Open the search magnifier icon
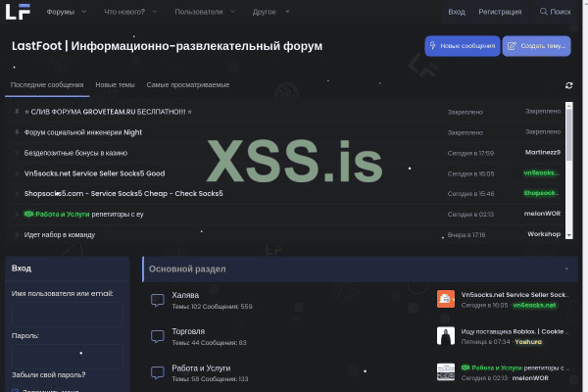The height and width of the screenshot is (392, 588). [x=543, y=12]
